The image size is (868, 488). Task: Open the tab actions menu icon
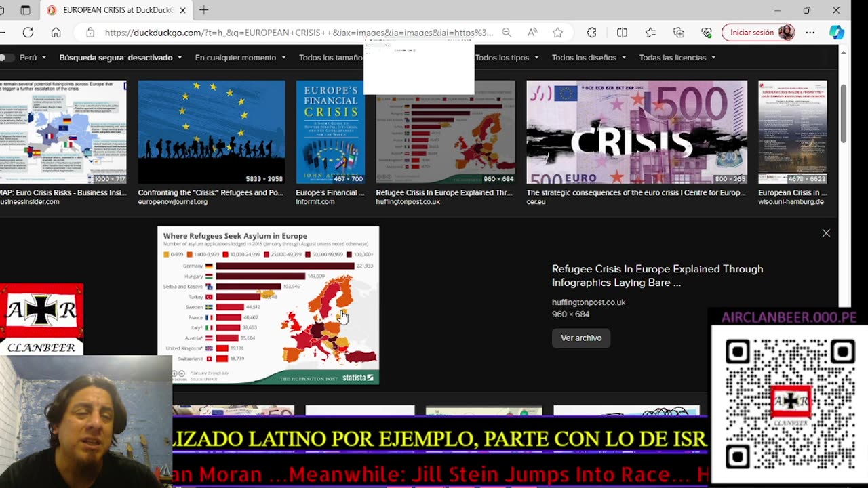point(25,10)
